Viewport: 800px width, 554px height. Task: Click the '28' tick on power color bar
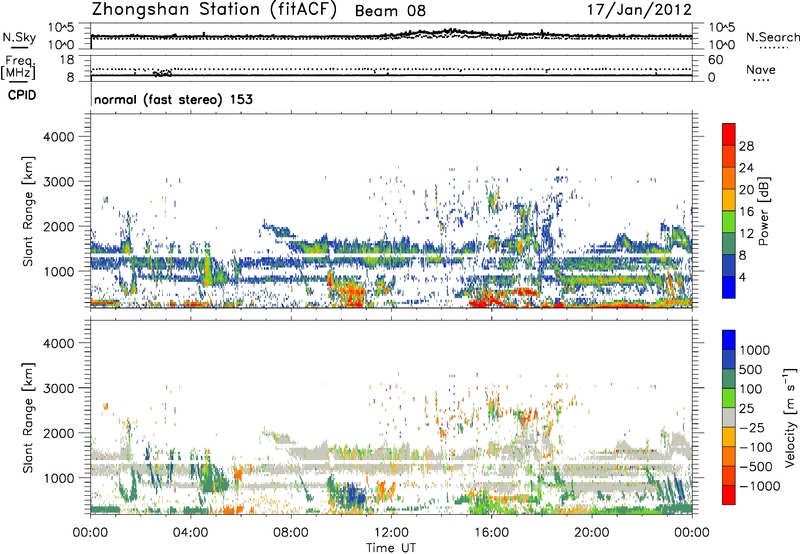746,146
